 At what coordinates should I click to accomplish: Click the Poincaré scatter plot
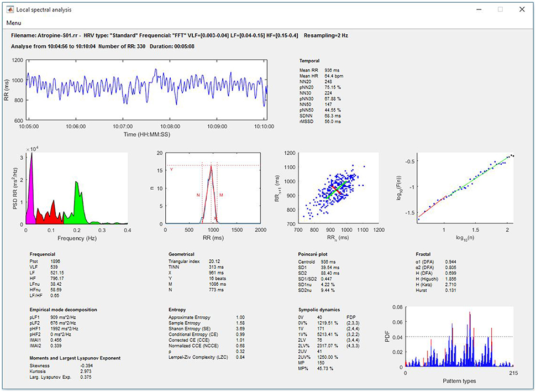click(338, 189)
